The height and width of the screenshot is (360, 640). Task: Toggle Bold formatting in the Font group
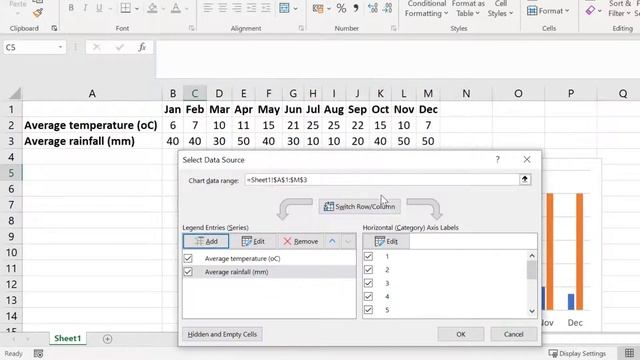(x=71, y=8)
